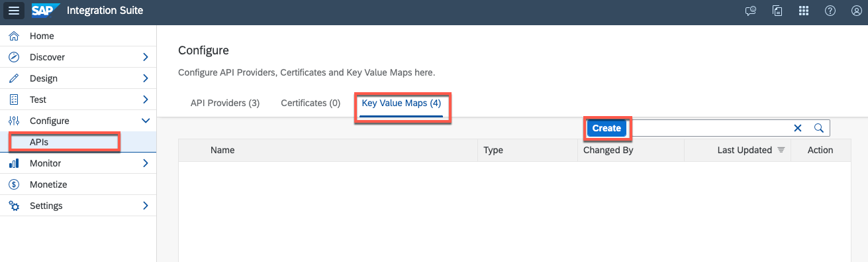
Task: Toggle the hamburger navigation menu
Action: pos(14,11)
